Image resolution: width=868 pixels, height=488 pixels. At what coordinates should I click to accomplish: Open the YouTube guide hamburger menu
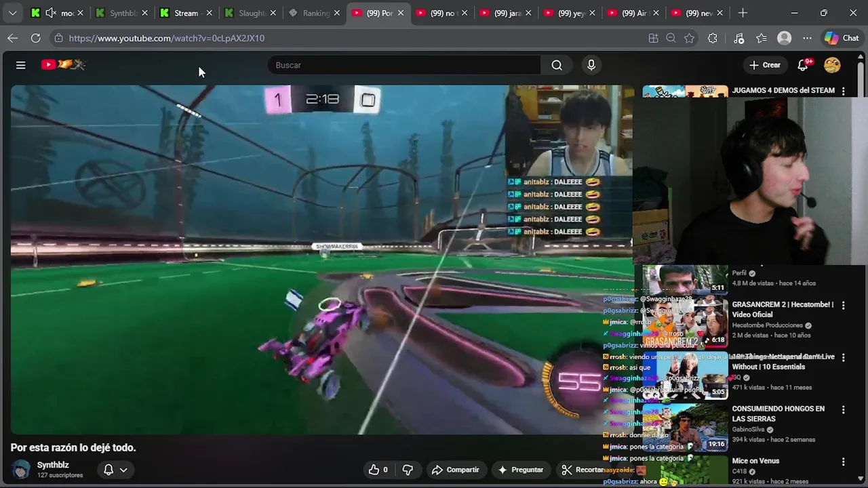21,65
